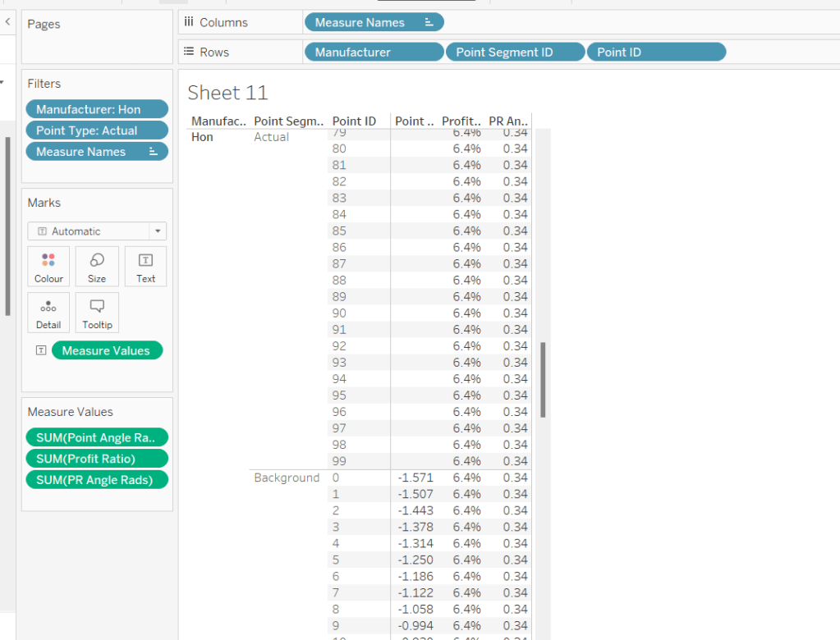Select the SUM(Profit Ratio) measure pill

[96, 459]
